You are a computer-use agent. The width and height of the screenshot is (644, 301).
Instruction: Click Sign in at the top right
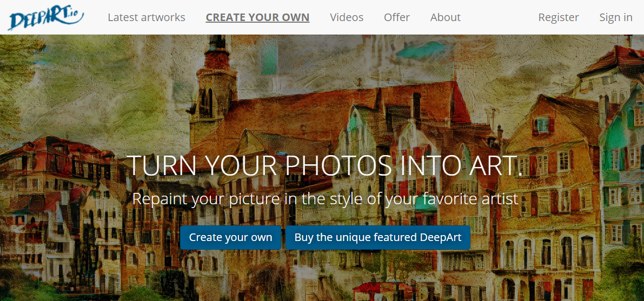[616, 17]
